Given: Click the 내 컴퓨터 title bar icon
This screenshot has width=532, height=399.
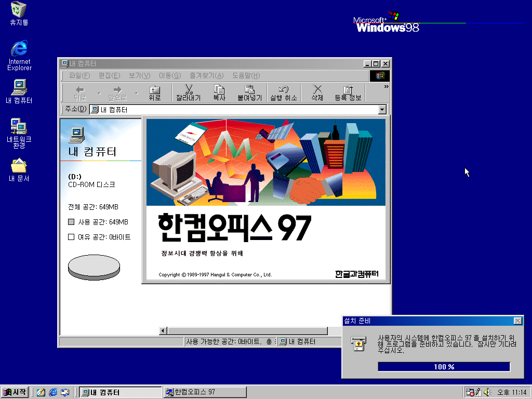Looking at the screenshot, I should pos(64,63).
